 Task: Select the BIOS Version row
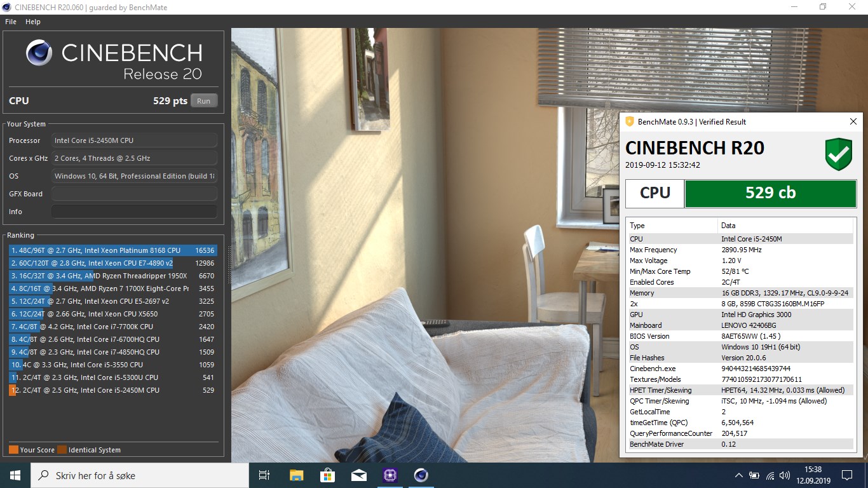point(740,336)
